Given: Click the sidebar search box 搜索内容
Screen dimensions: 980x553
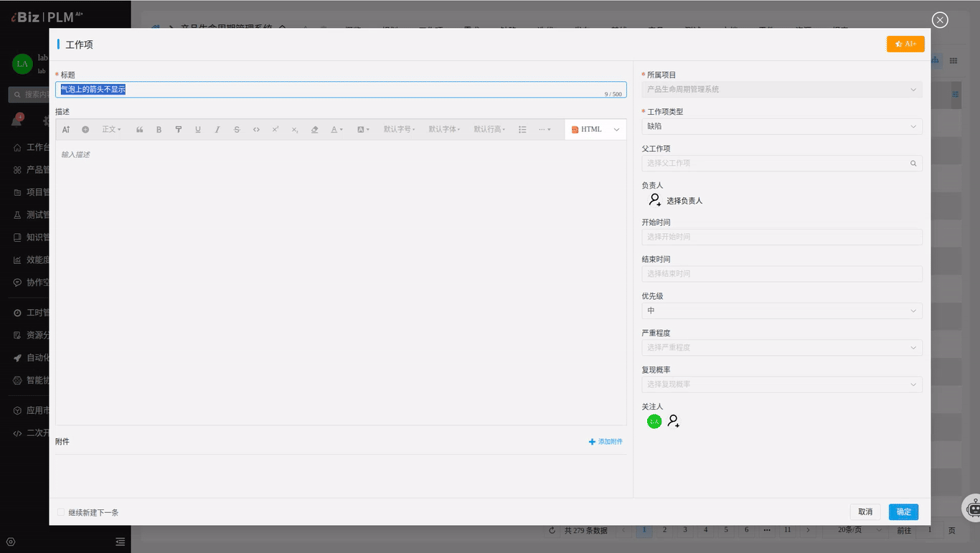Looking at the screenshot, I should (29, 95).
